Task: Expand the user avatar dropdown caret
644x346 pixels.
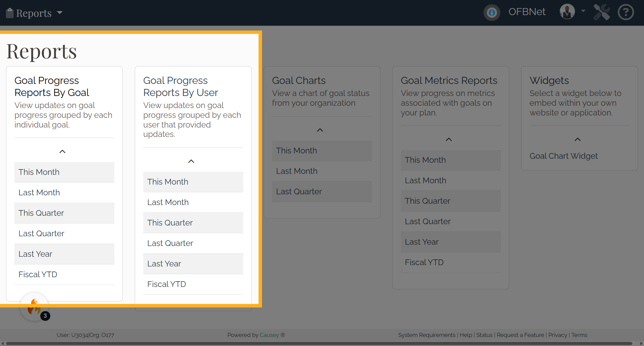Action: click(x=583, y=11)
